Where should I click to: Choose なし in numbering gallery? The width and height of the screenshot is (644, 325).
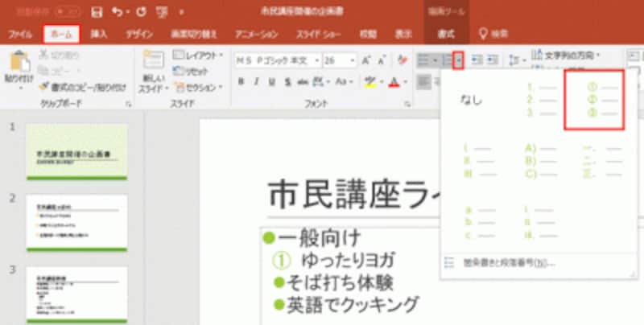[x=471, y=100]
